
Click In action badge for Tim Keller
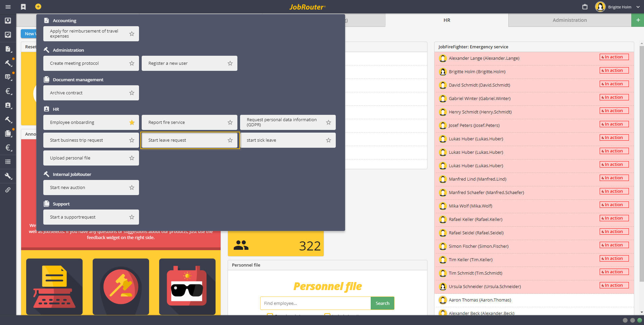614,259
